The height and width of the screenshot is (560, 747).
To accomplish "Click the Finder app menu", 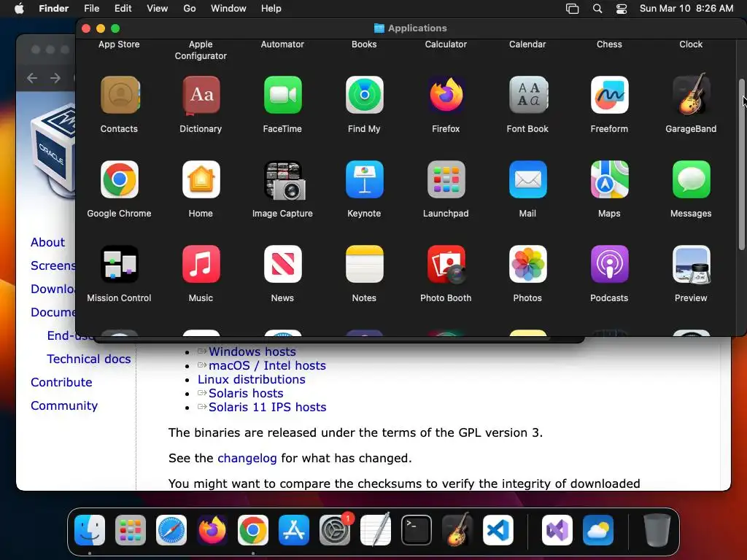I will (x=53, y=9).
